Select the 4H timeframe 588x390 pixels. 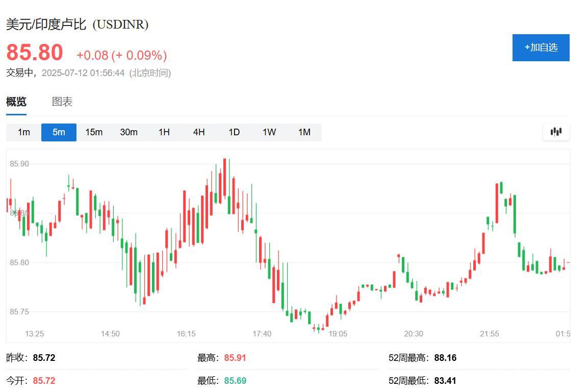tap(199, 132)
